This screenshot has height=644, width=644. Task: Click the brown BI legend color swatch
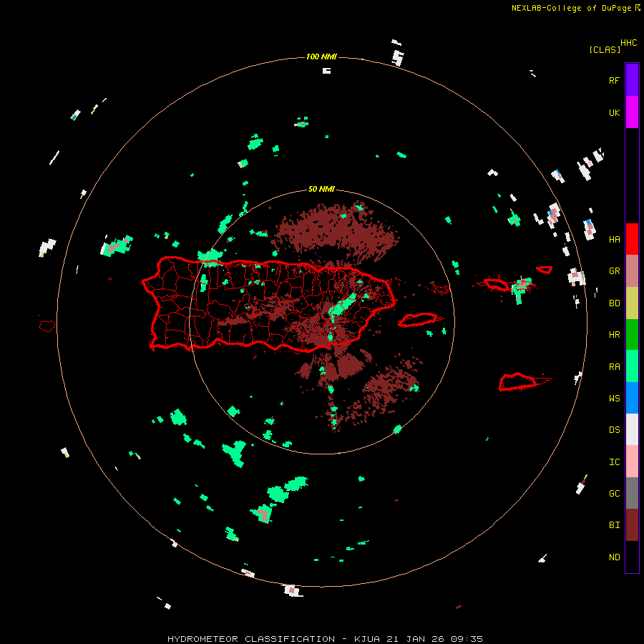click(632, 525)
